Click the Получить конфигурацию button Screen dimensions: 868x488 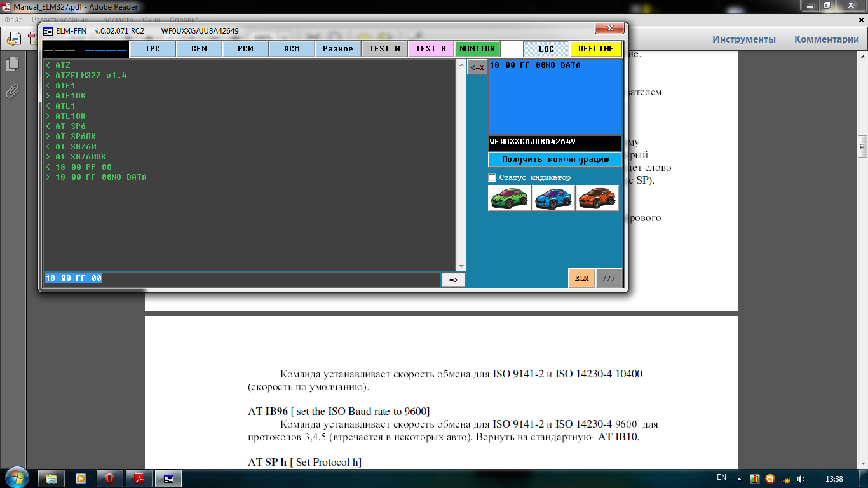(555, 159)
